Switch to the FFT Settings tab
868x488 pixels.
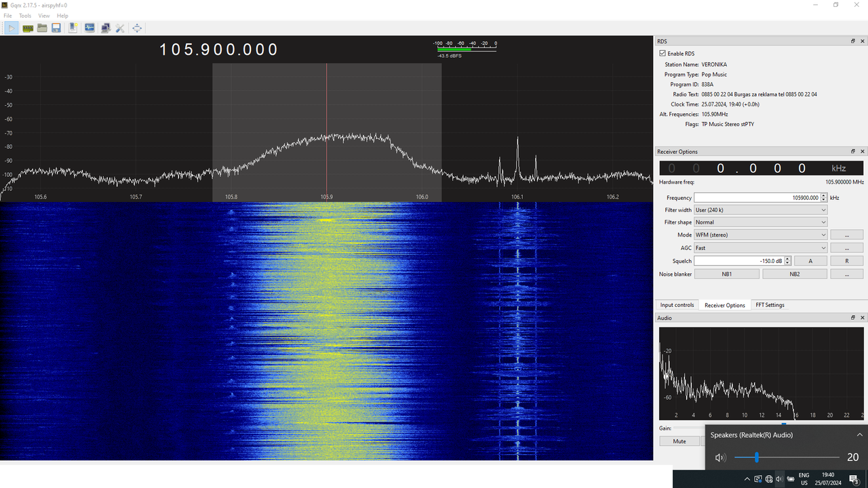point(770,305)
